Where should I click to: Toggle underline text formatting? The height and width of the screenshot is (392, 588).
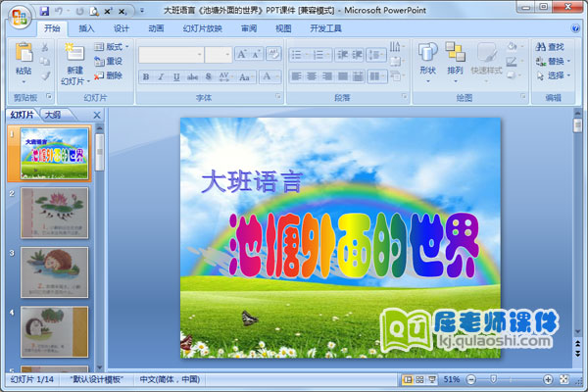pos(176,76)
